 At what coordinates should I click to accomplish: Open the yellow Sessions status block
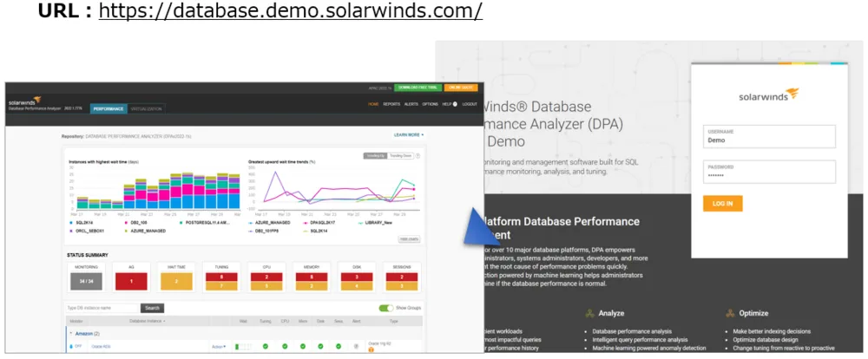pos(402,286)
